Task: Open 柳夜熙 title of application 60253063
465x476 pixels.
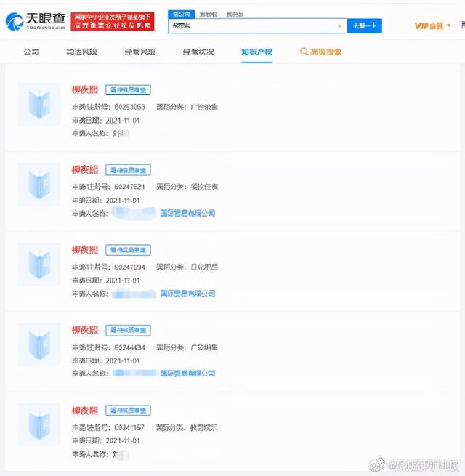Action: (85, 89)
